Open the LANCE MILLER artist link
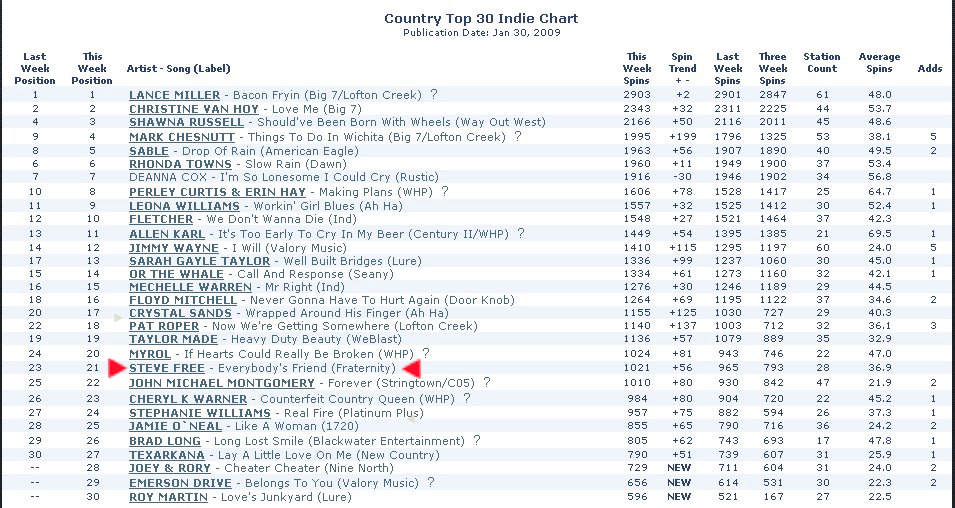 click(174, 95)
